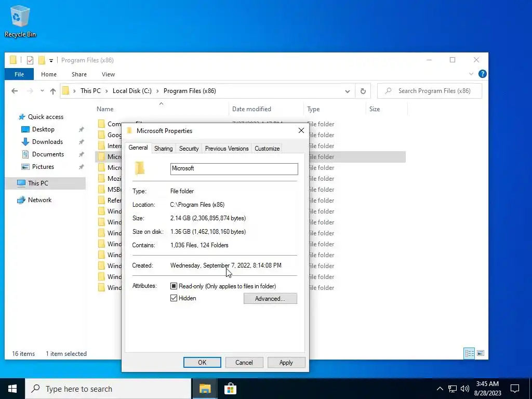532x399 pixels.
Task: Select Quick access in navigation pane
Action: (46, 117)
